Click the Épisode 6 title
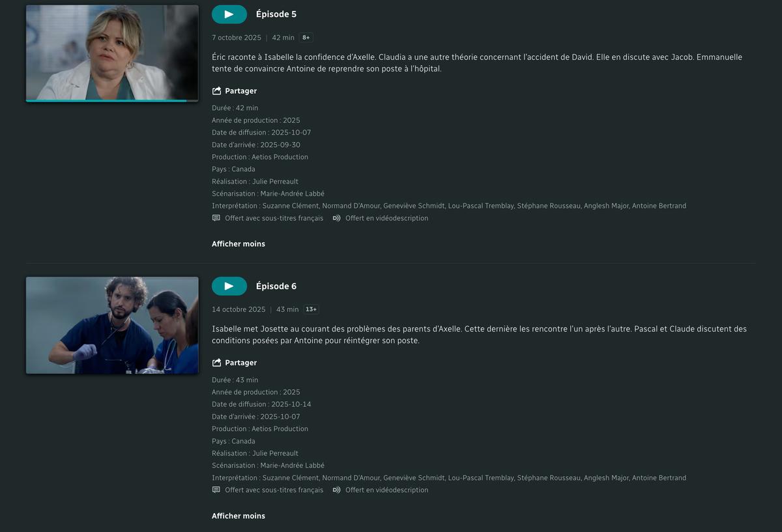782x532 pixels. point(276,286)
